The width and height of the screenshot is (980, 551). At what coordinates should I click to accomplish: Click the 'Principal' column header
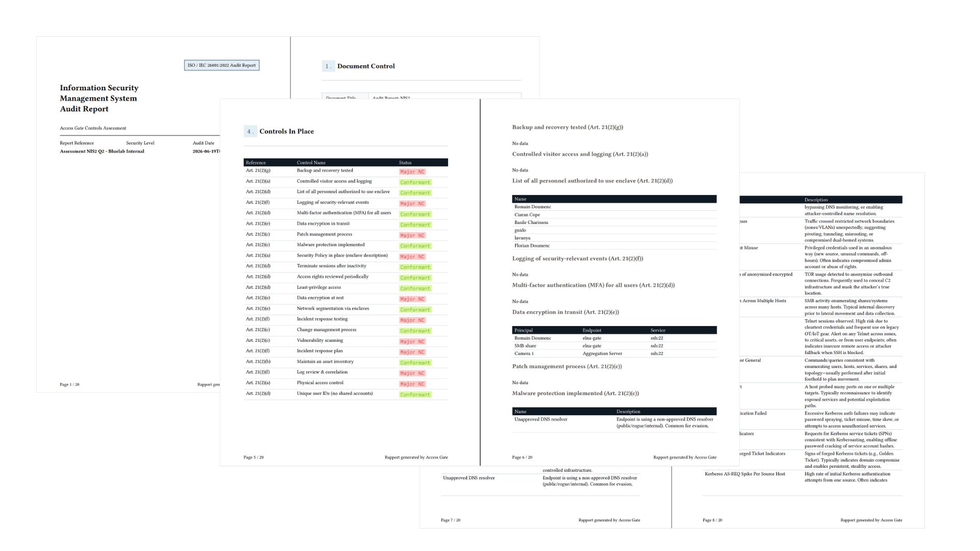(x=524, y=331)
